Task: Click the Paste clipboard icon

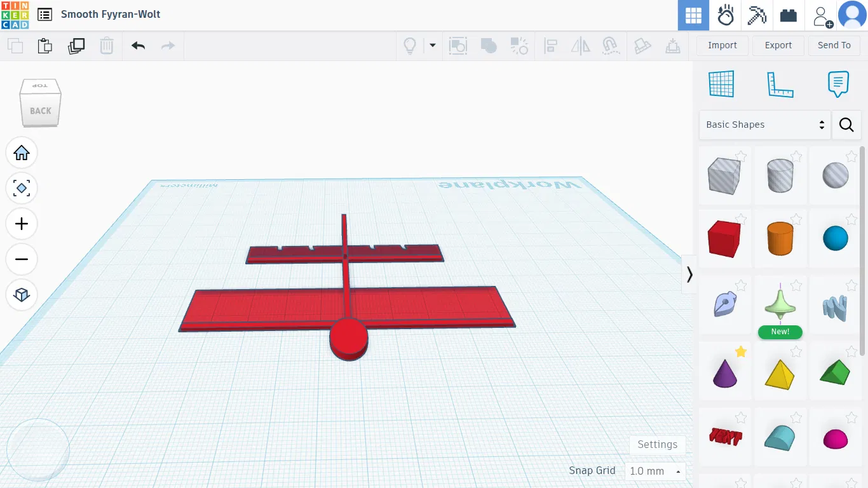Action: 44,46
